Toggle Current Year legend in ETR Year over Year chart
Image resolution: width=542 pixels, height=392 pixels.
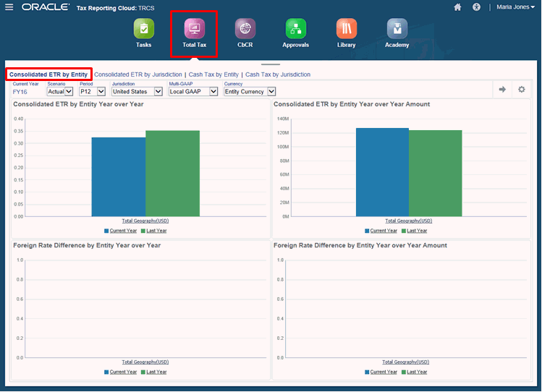tap(121, 231)
